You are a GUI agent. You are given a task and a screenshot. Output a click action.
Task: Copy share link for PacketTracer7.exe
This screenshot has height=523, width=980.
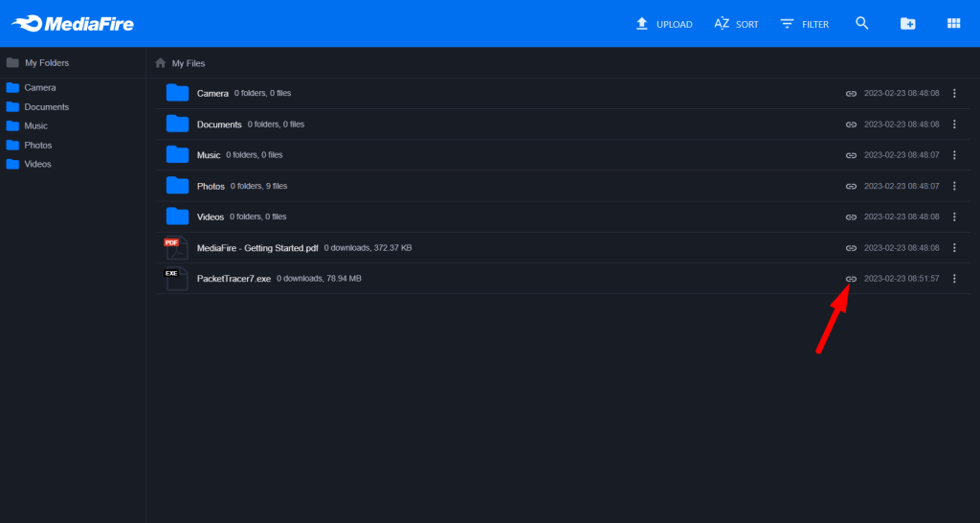(x=851, y=279)
